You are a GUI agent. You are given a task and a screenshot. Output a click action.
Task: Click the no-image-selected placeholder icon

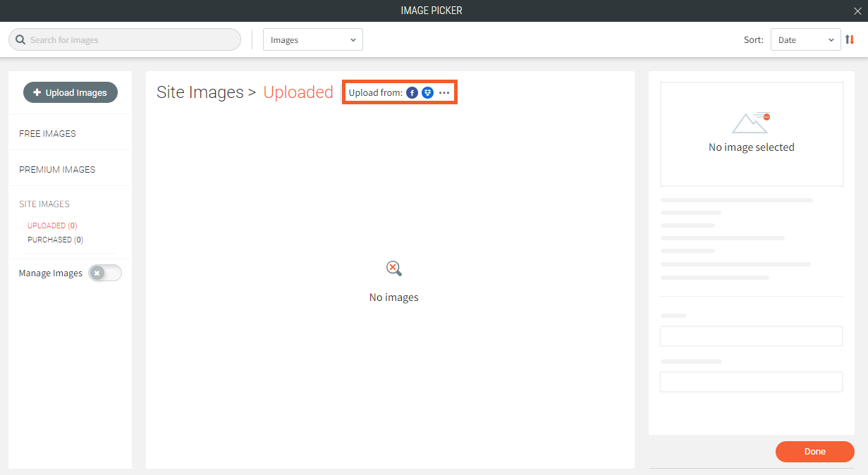point(751,121)
